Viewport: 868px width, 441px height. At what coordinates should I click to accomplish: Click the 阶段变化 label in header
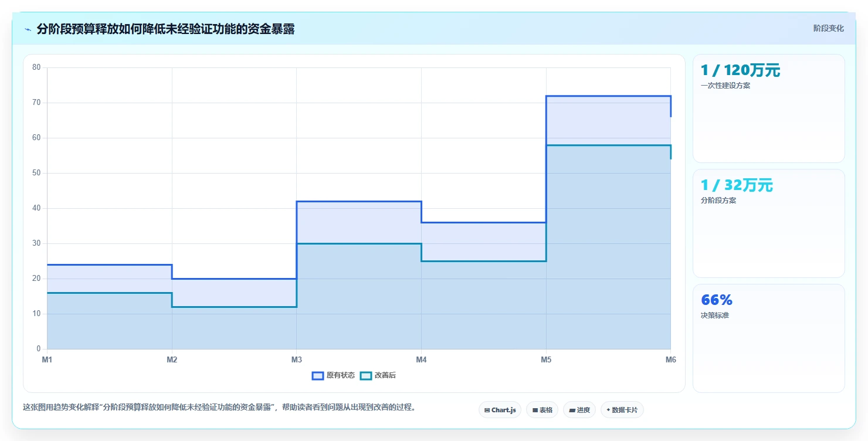point(828,28)
